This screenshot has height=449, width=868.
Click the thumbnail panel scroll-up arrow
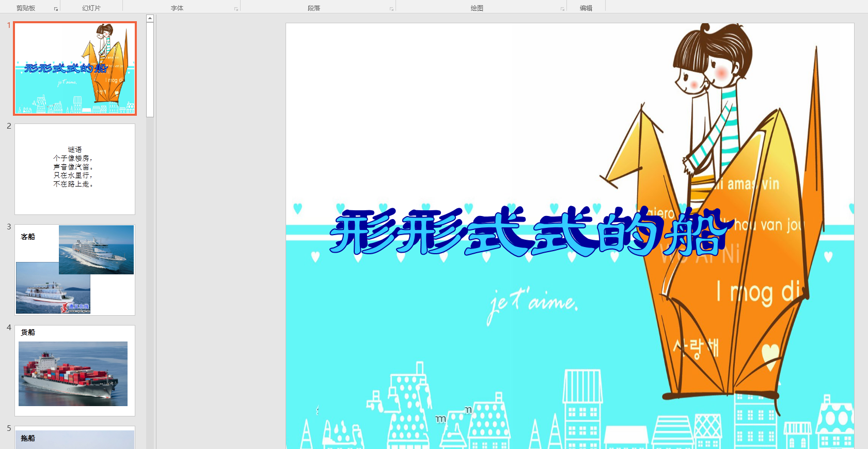[150, 19]
